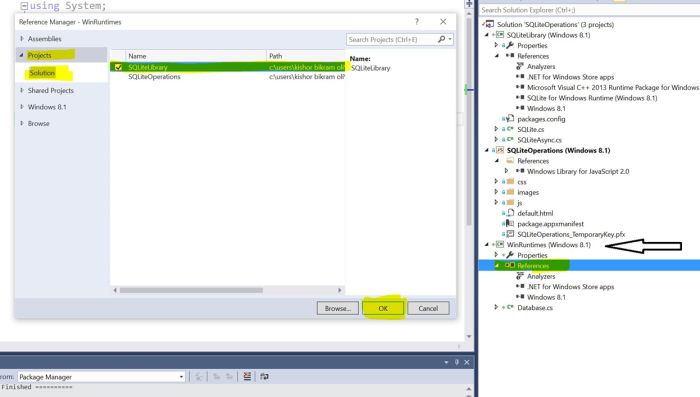
Task: Click the SQLiteLibrary Properties wrench icon
Action: [510, 45]
